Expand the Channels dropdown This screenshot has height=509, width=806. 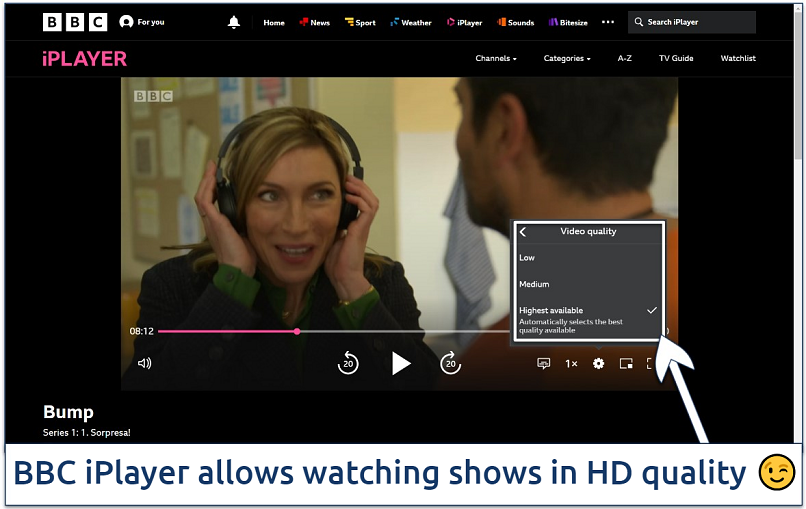pyautogui.click(x=496, y=59)
